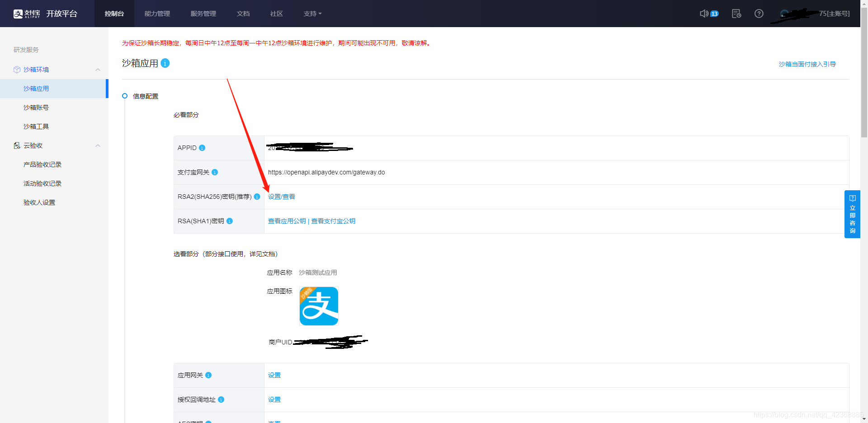Viewport: 868px width, 423px height.
Task: Open the 社区 navigation tab
Action: coord(277,14)
